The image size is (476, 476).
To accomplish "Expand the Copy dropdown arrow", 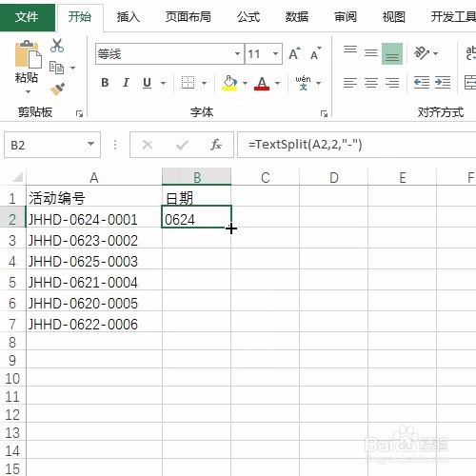I will coord(72,68).
